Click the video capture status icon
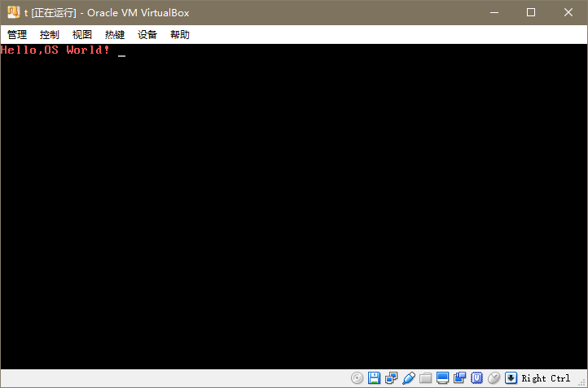 [459, 378]
